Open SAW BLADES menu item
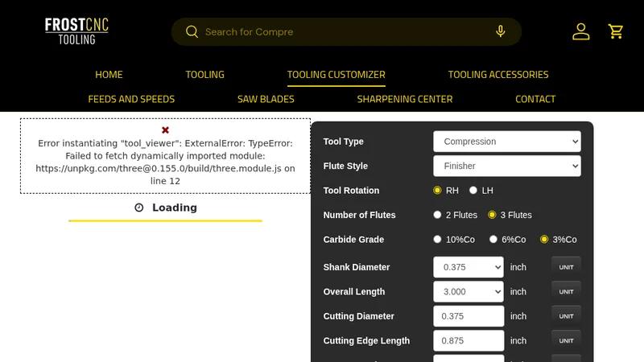 tap(266, 99)
